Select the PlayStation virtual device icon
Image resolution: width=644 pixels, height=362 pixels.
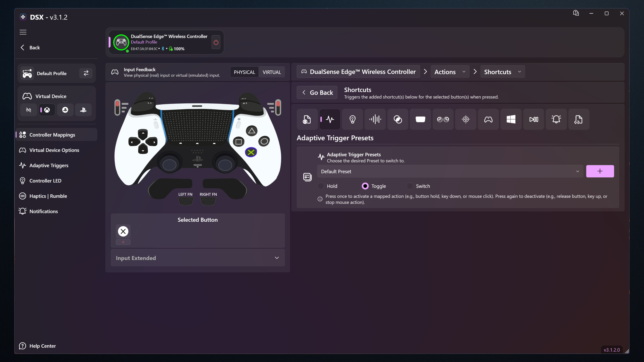[83, 110]
